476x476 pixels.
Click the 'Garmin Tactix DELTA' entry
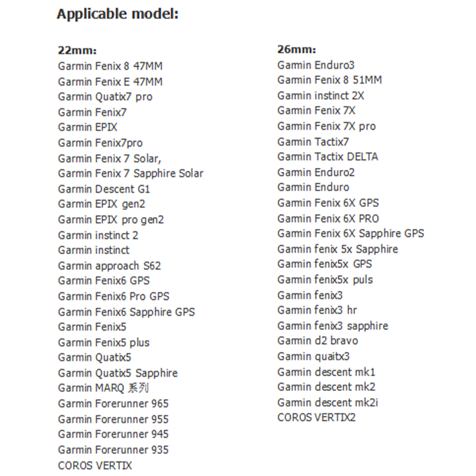click(328, 157)
